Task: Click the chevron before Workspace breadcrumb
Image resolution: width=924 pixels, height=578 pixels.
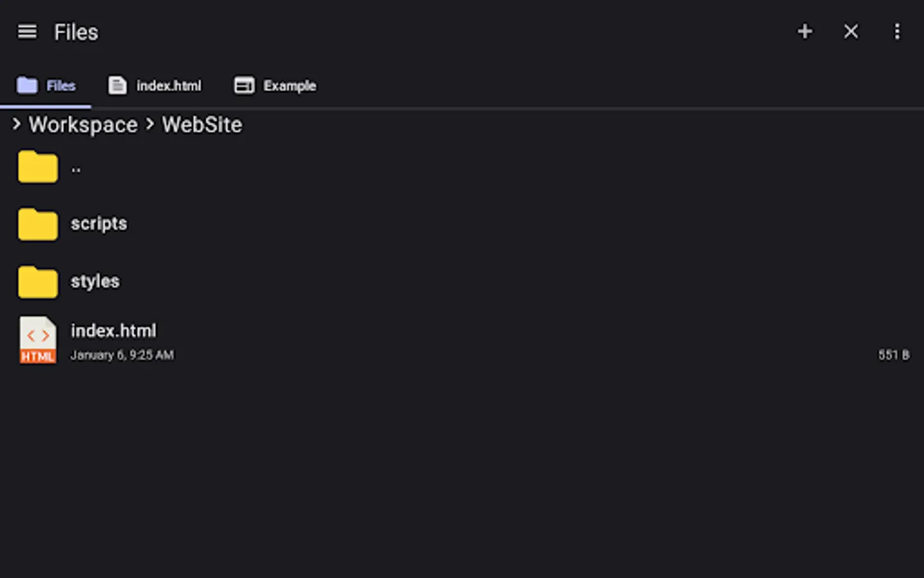Action: [17, 124]
